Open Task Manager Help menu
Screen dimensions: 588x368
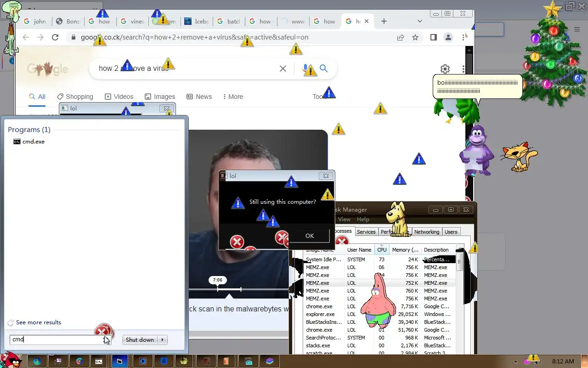click(x=363, y=219)
